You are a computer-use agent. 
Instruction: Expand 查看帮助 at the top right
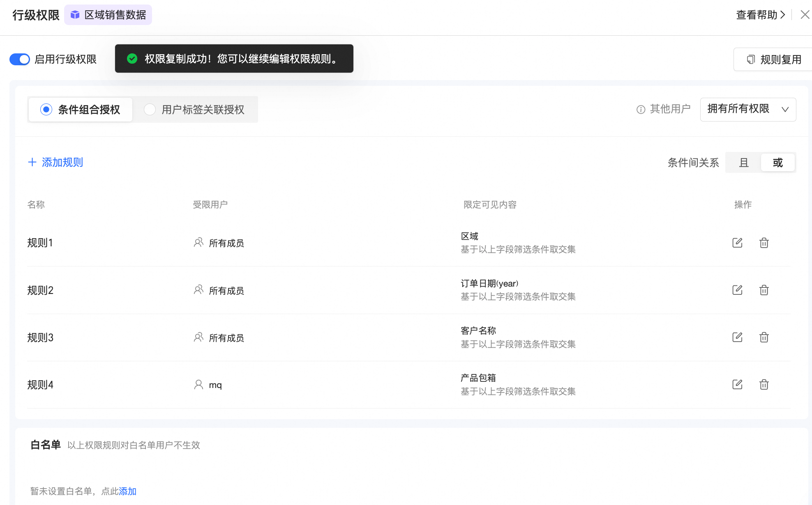[x=760, y=15]
